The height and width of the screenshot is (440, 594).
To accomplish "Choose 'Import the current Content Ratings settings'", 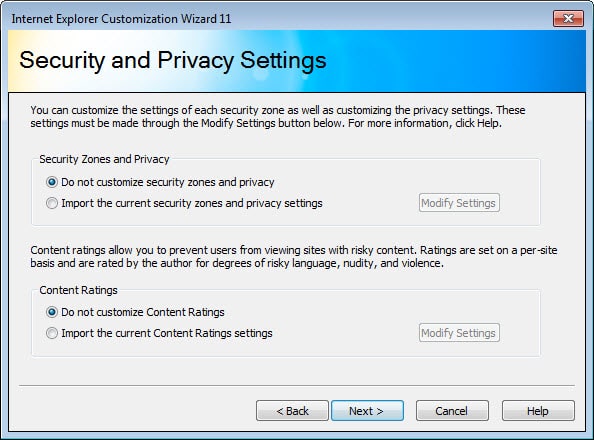I will pyautogui.click(x=159, y=333).
